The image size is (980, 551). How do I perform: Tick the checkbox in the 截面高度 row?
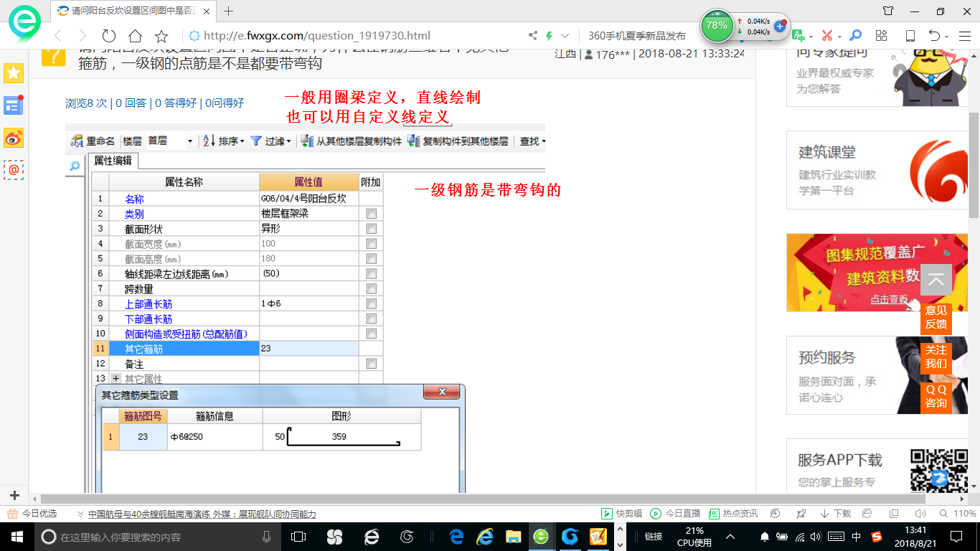[x=371, y=259]
